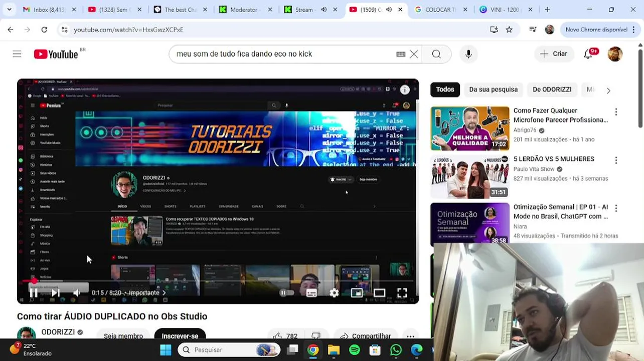Viewport: 644px width, 361px height.
Task: Open the '5 LERDÃO VS 5 MULHERES' thumbnail
Action: point(469,176)
